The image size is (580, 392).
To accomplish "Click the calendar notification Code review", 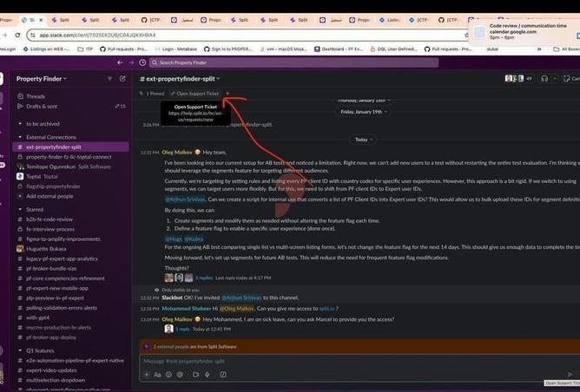I will 524,32.
